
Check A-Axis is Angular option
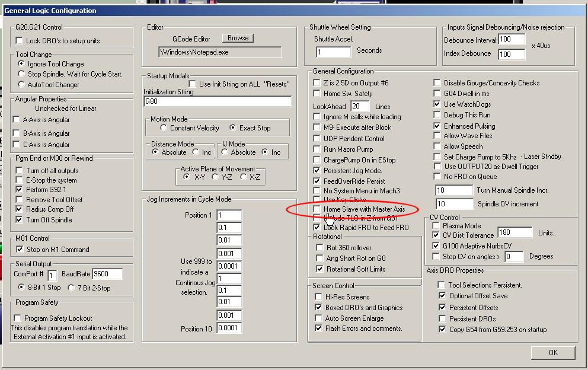17,120
